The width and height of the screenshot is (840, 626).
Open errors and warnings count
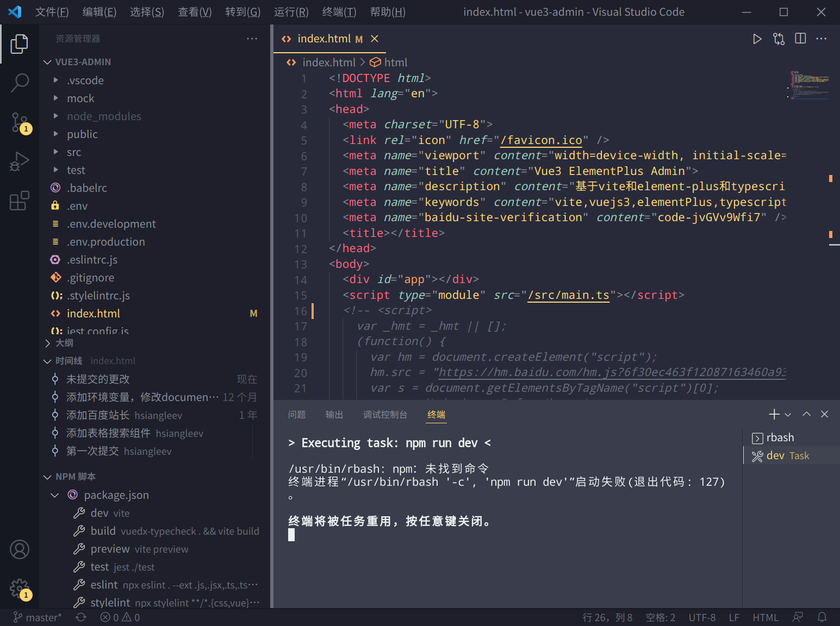pyautogui.click(x=120, y=617)
